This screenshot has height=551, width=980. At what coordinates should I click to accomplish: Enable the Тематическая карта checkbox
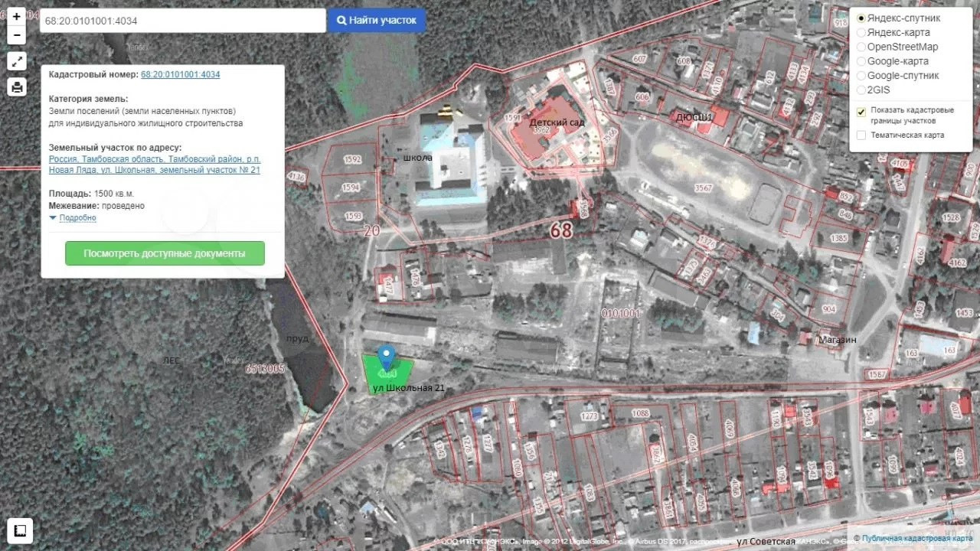pyautogui.click(x=861, y=135)
